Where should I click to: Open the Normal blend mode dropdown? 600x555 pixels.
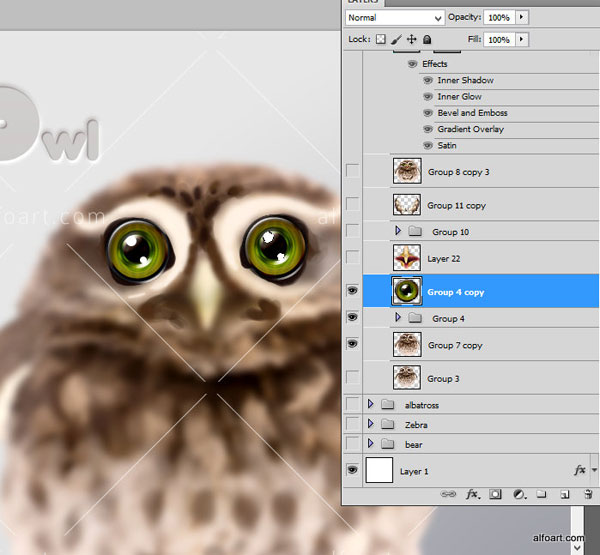395,18
